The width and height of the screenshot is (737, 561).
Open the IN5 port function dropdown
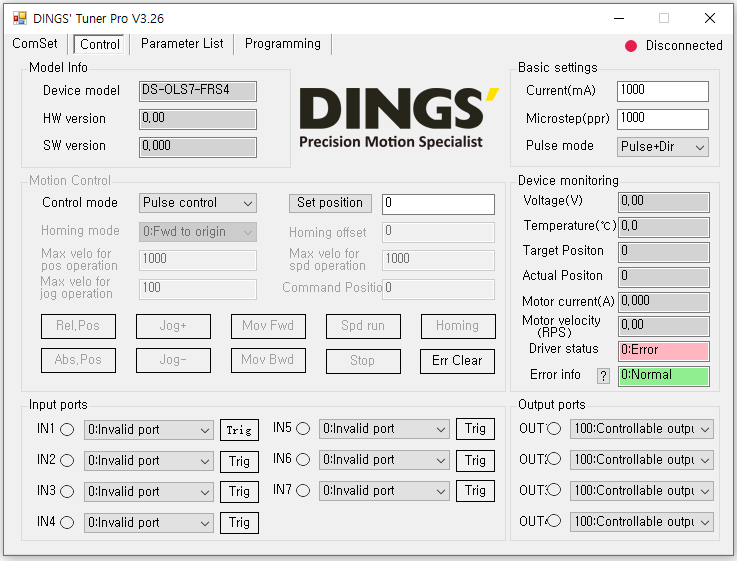[384, 429]
